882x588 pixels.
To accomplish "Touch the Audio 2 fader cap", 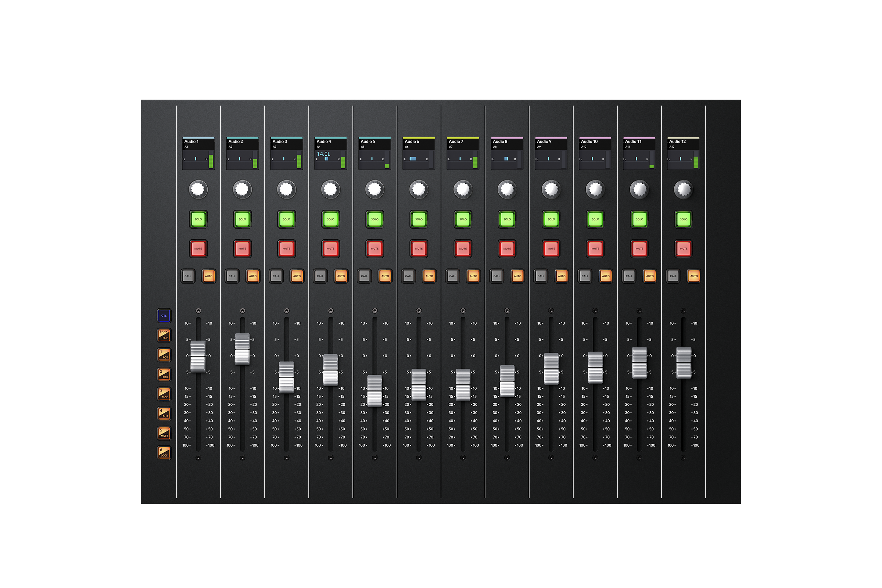I will [x=242, y=349].
